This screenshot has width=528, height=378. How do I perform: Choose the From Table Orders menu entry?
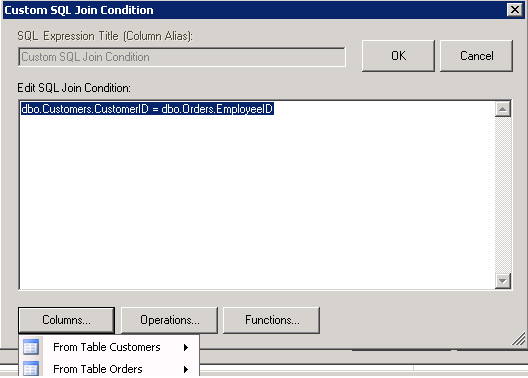(x=109, y=369)
